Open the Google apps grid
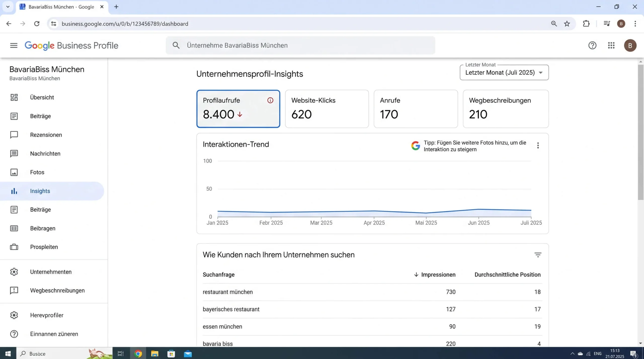644x359 pixels. 611,45
